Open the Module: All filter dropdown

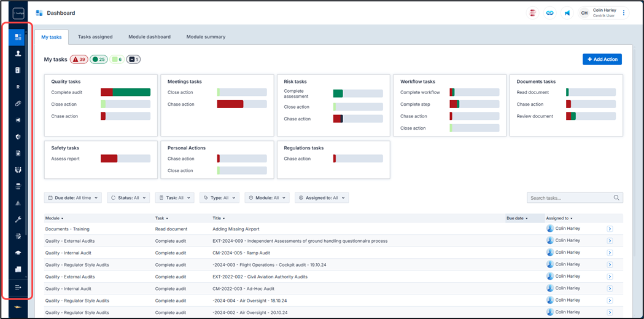267,198
